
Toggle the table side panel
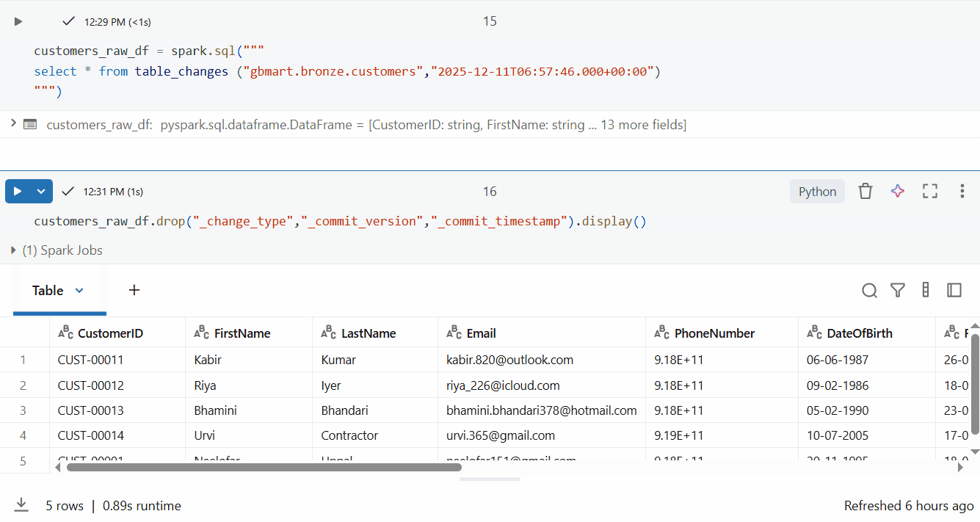(954, 291)
